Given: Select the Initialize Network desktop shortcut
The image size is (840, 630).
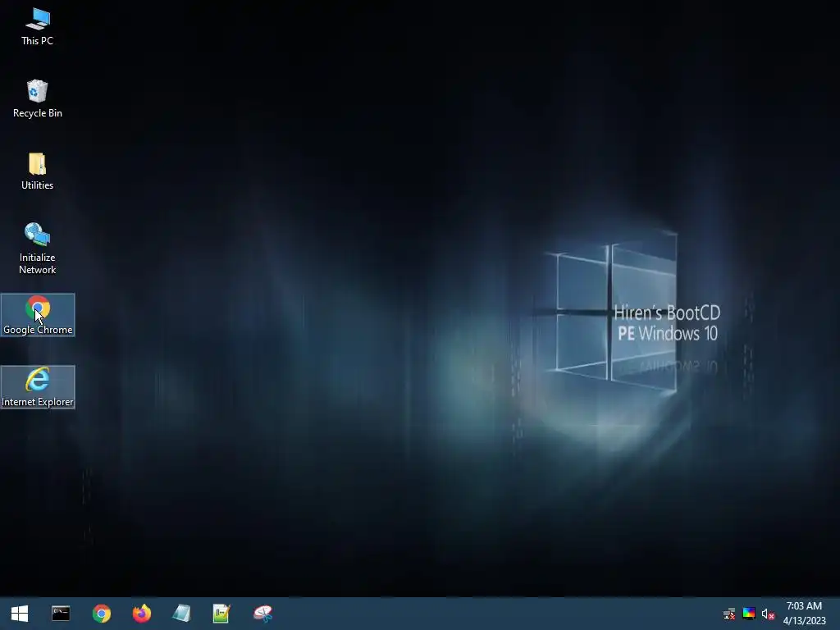Looking at the screenshot, I should (37, 249).
